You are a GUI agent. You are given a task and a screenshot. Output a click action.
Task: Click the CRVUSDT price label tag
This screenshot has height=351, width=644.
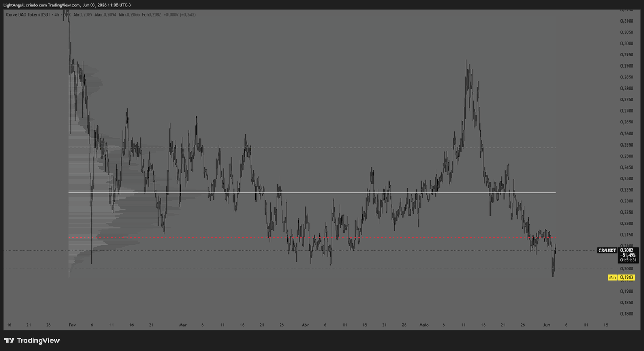coord(607,250)
